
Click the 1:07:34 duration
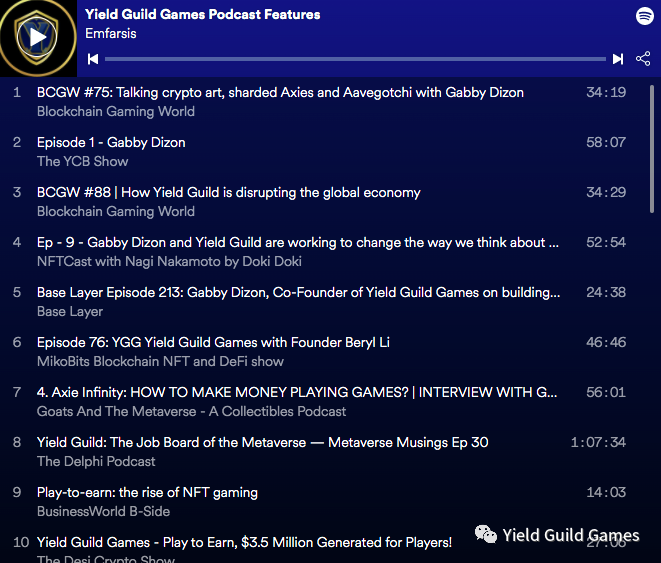tap(598, 442)
